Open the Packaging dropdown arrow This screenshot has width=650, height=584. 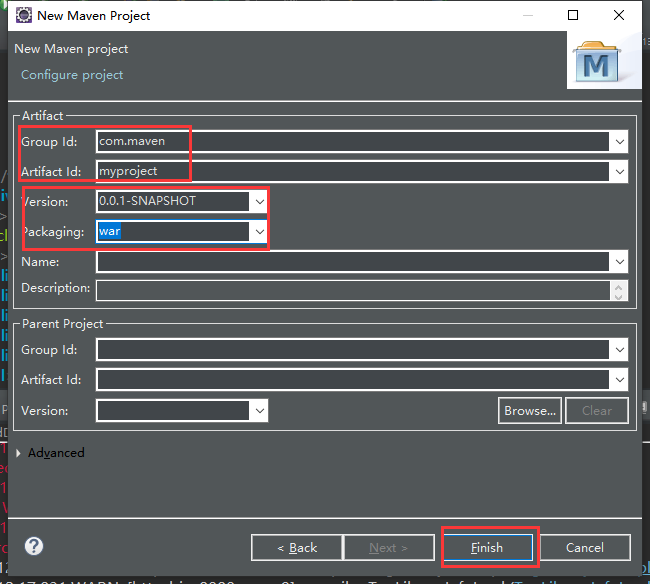point(260,232)
